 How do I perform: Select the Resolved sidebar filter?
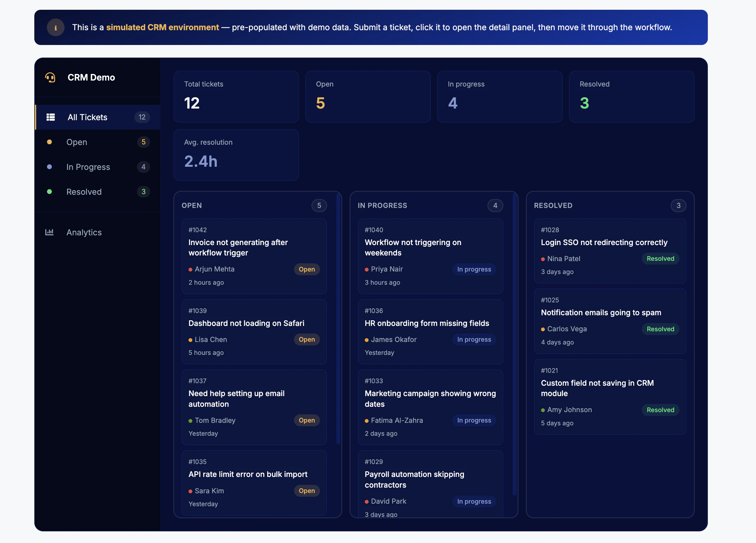coord(84,192)
